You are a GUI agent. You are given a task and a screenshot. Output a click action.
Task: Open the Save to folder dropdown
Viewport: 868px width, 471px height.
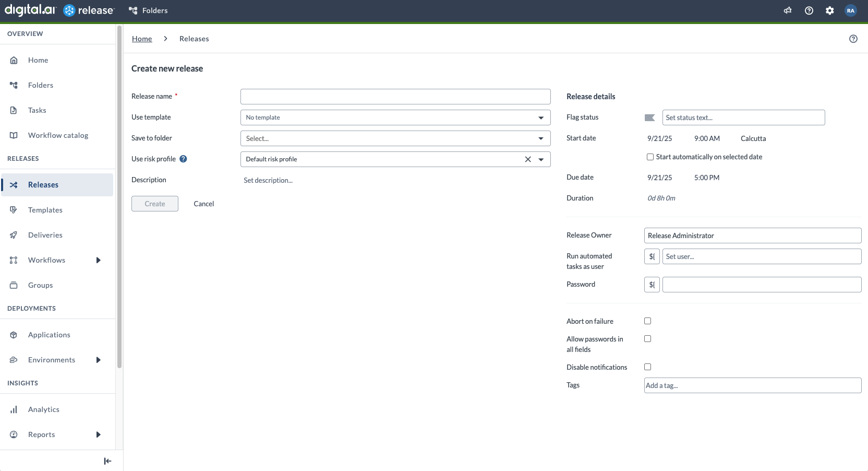(395, 138)
